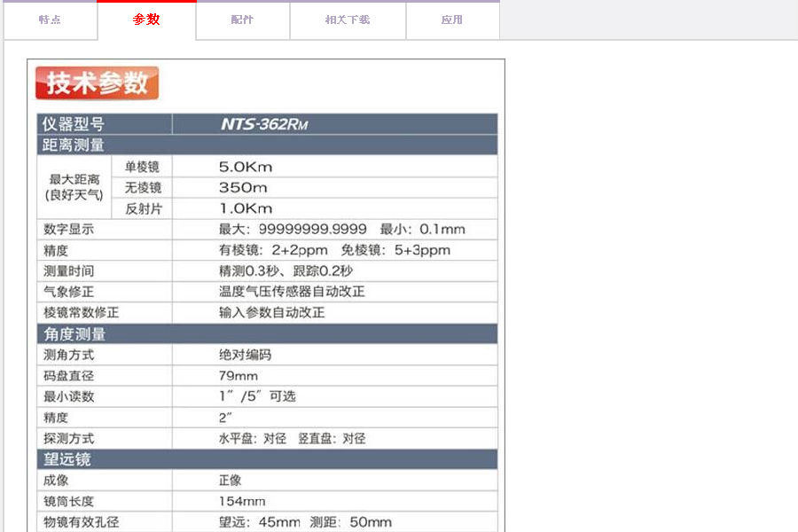Click the 5.0Km single prism value
798x532 pixels.
pos(246,167)
